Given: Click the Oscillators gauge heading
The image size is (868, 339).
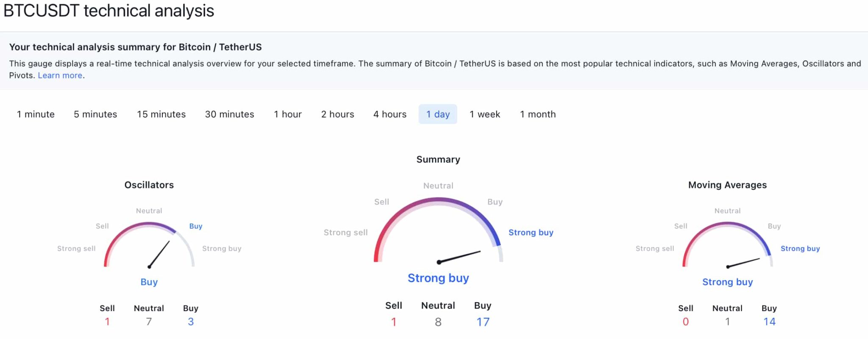Looking at the screenshot, I should pyautogui.click(x=149, y=185).
